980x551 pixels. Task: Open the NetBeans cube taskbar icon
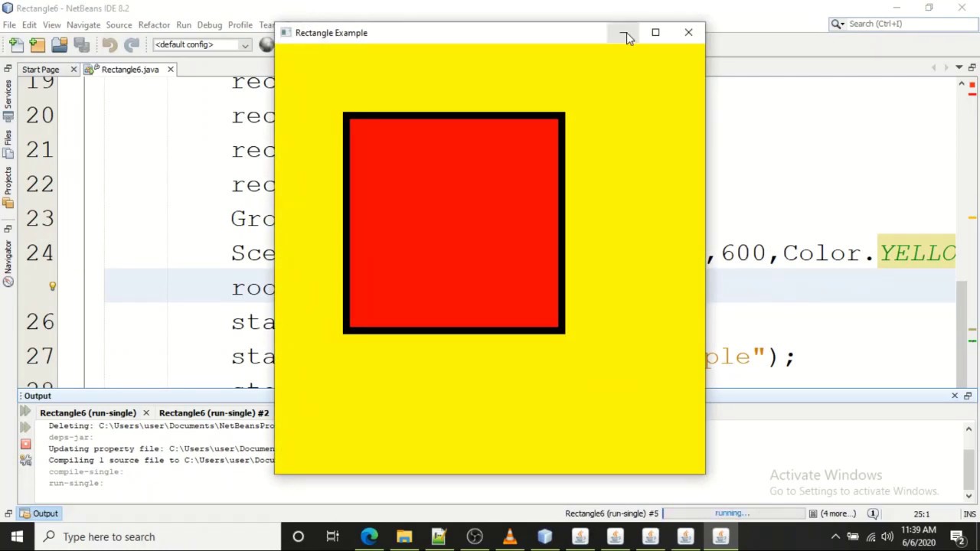tap(544, 536)
